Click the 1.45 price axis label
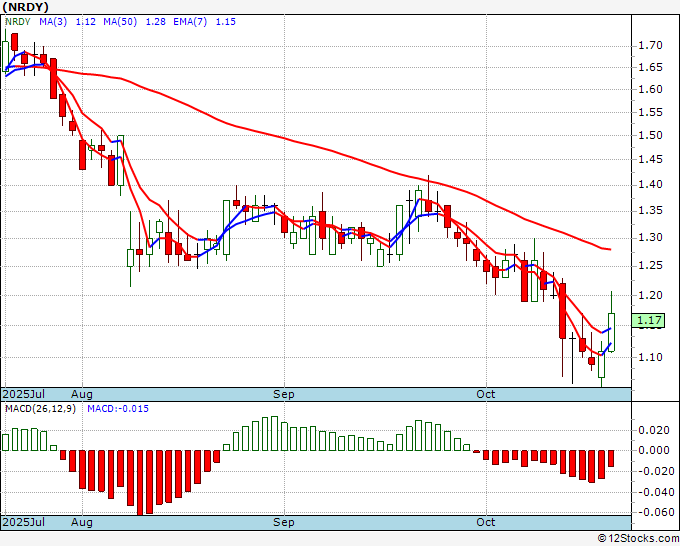Image resolution: width=680 pixels, height=546 pixels. coord(650,160)
